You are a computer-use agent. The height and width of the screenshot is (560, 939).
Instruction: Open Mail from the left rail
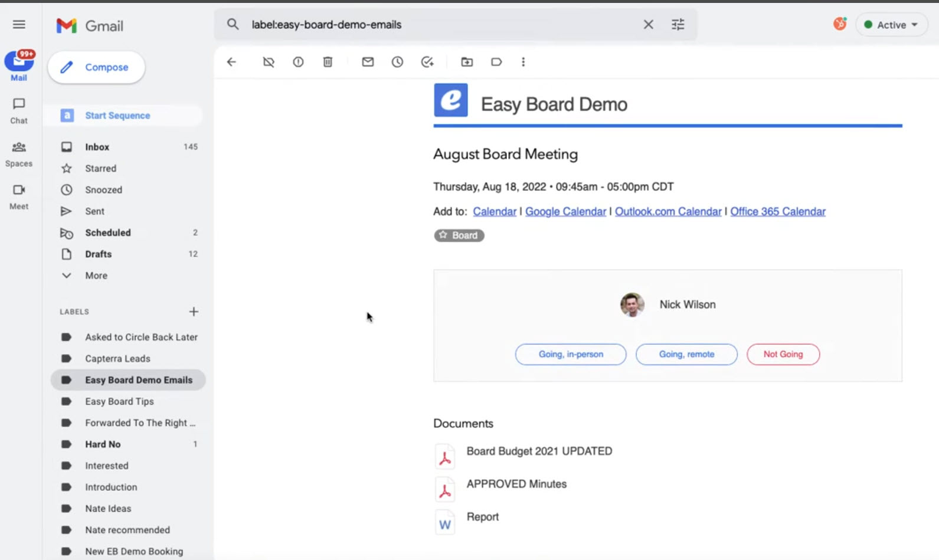19,66
